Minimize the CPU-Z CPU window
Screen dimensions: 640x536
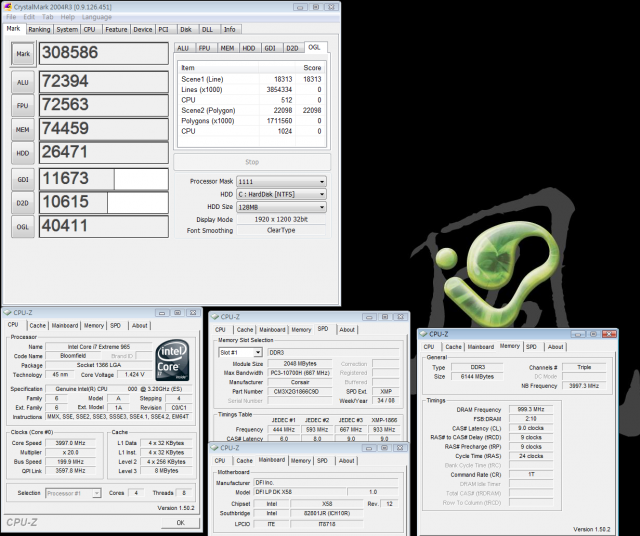tap(162, 313)
